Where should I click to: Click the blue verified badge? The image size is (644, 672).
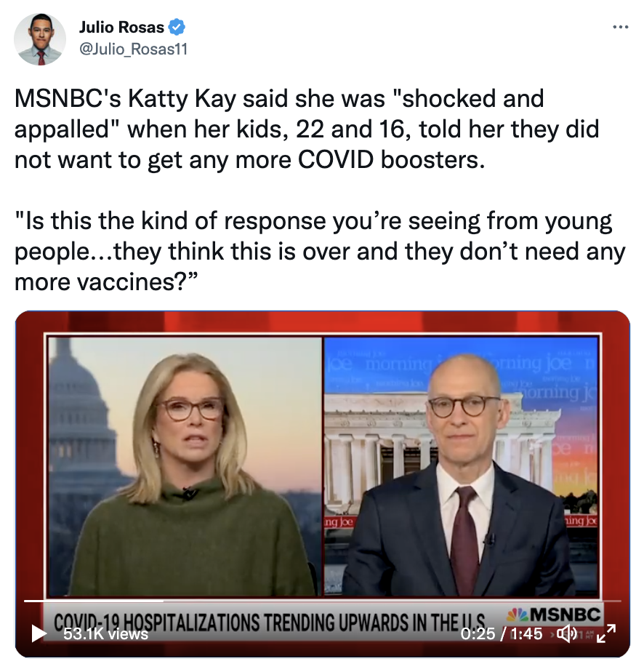(x=177, y=28)
